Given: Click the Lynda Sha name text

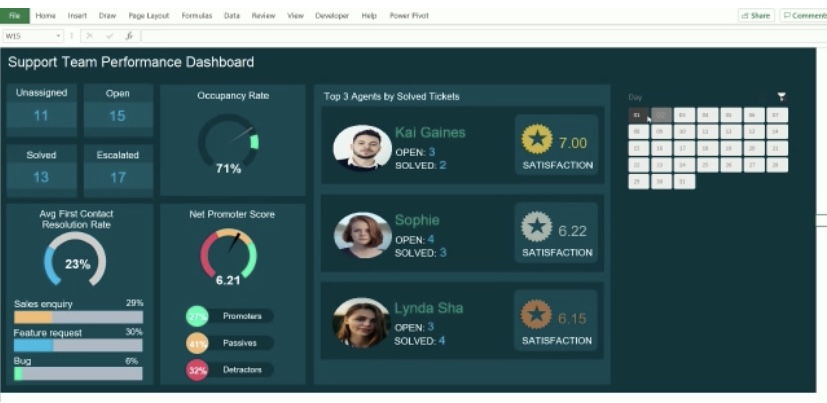Looking at the screenshot, I should tap(429, 308).
